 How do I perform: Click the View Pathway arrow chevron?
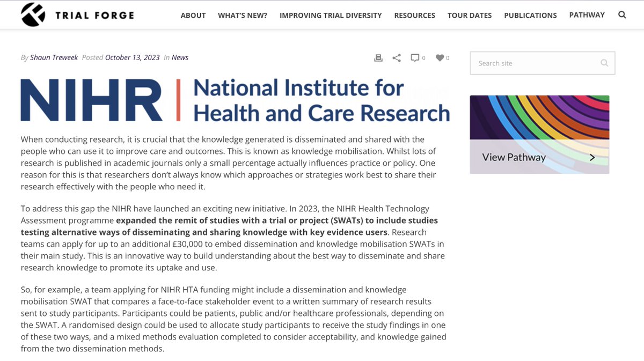coord(592,157)
